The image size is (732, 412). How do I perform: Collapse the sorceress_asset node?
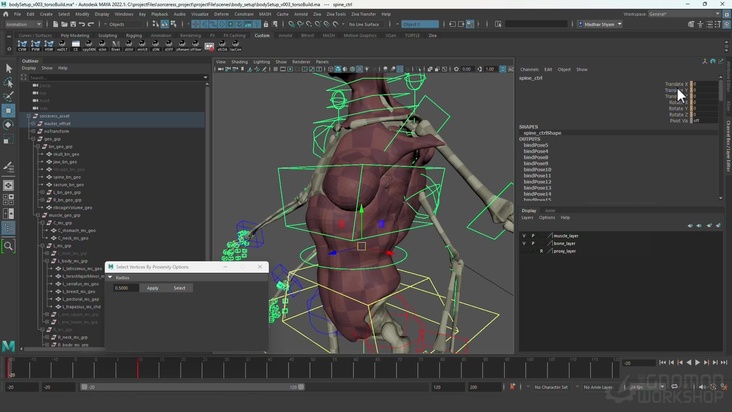coord(29,116)
